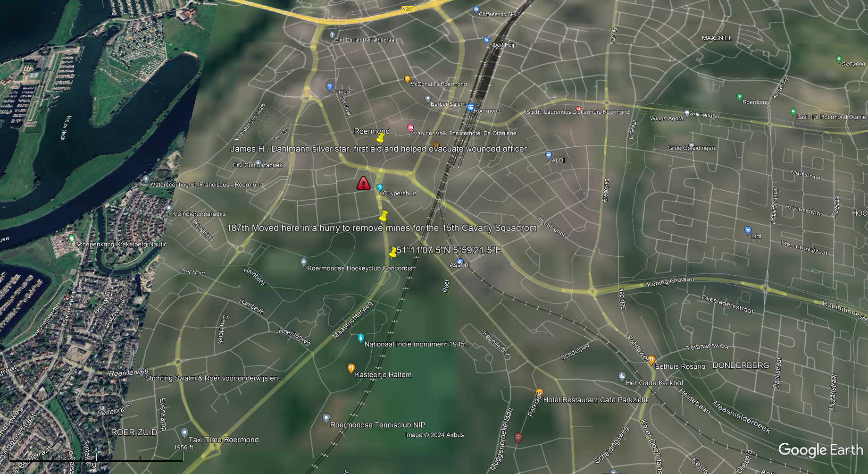Image resolution: width=868 pixels, height=474 pixels.
Task: Click the Image © 2024 Airbus attribution
Action: [434, 435]
